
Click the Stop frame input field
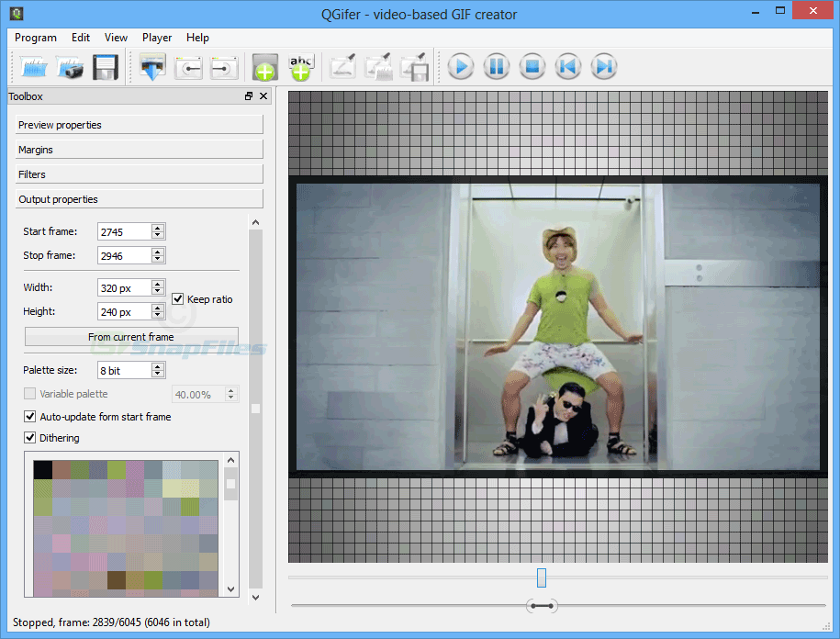click(x=125, y=255)
